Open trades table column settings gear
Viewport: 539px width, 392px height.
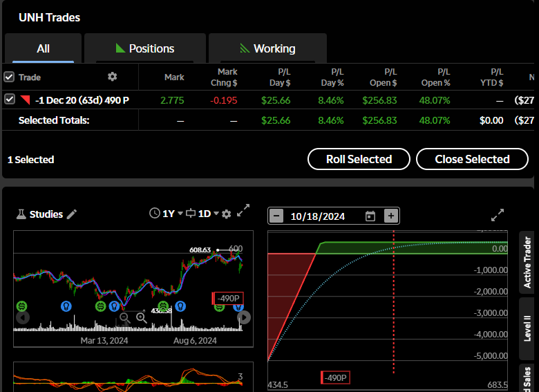click(113, 76)
